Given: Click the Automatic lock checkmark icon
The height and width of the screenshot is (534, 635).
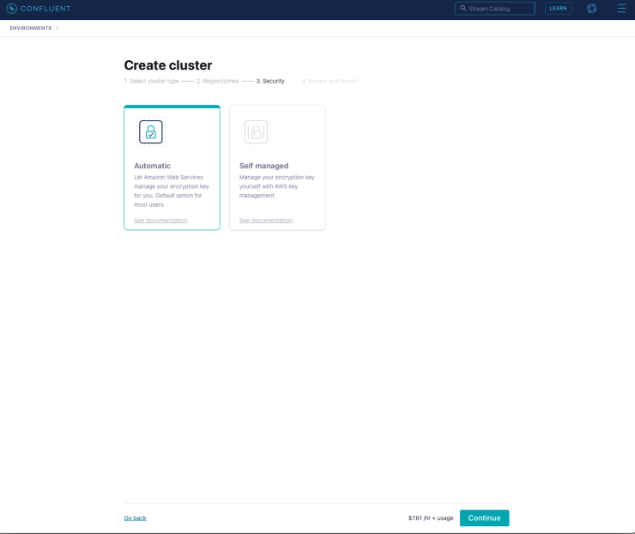Looking at the screenshot, I should pyautogui.click(x=151, y=132).
